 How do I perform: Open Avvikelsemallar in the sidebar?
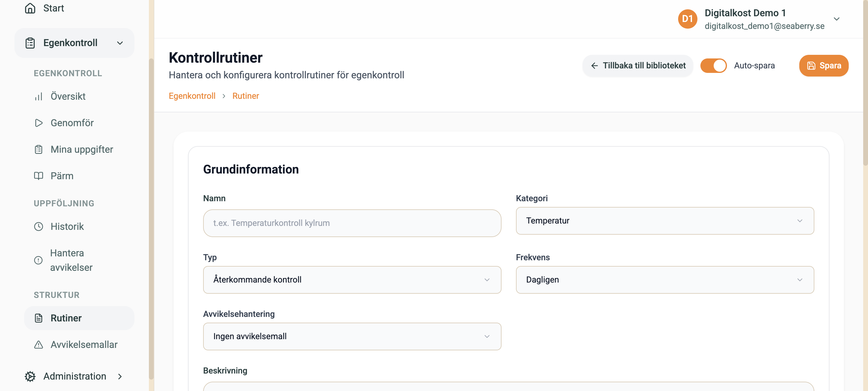click(79, 345)
